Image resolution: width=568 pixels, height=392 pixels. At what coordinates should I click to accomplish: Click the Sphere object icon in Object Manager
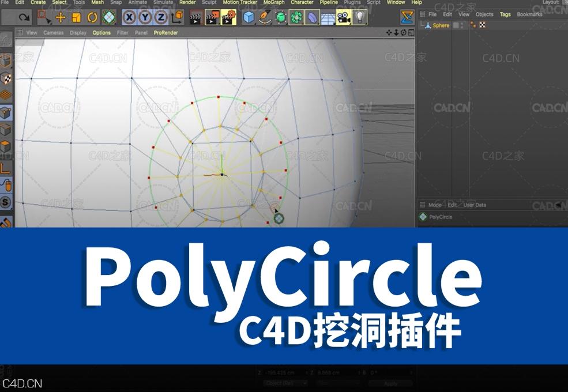coord(428,25)
